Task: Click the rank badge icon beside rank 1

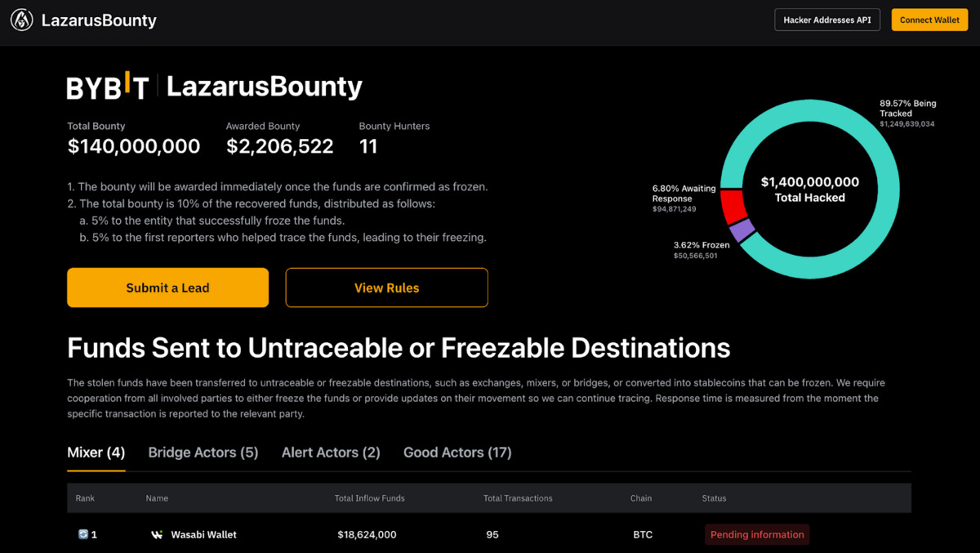Action: [82, 535]
